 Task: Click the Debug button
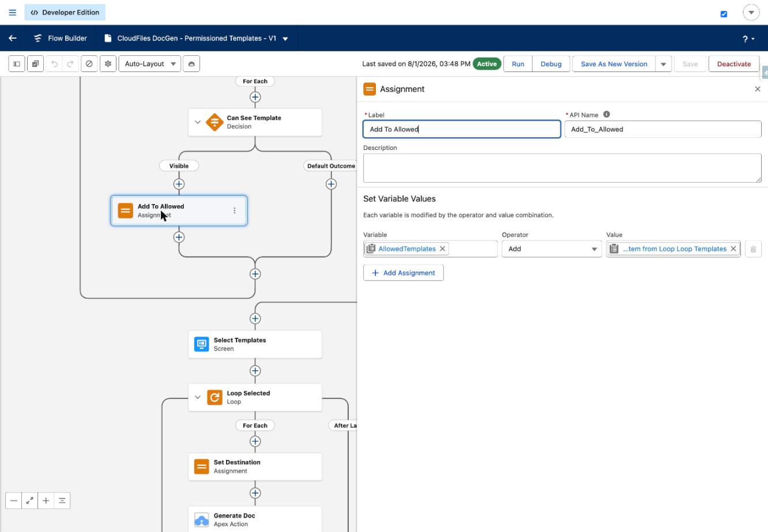tap(551, 64)
